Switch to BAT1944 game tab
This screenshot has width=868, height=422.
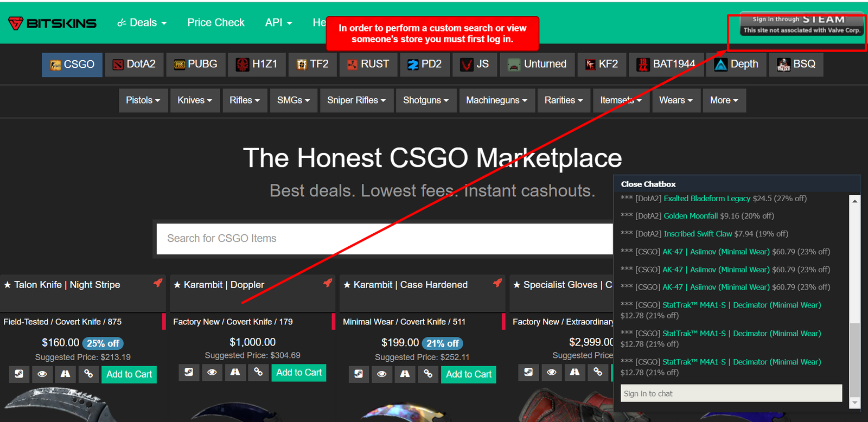point(666,65)
